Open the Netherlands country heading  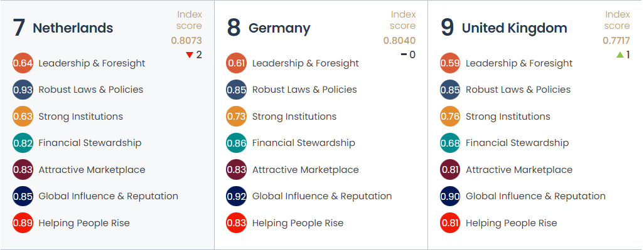pos(73,28)
